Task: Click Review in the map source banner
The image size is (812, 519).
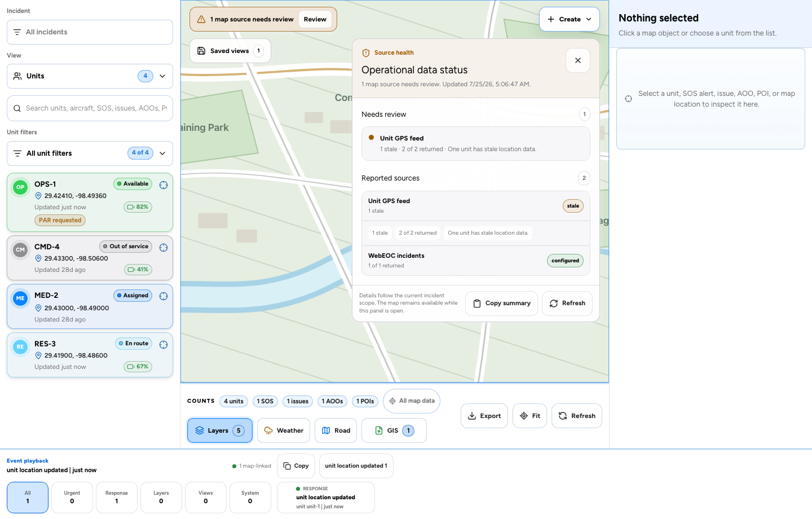Action: click(x=315, y=19)
